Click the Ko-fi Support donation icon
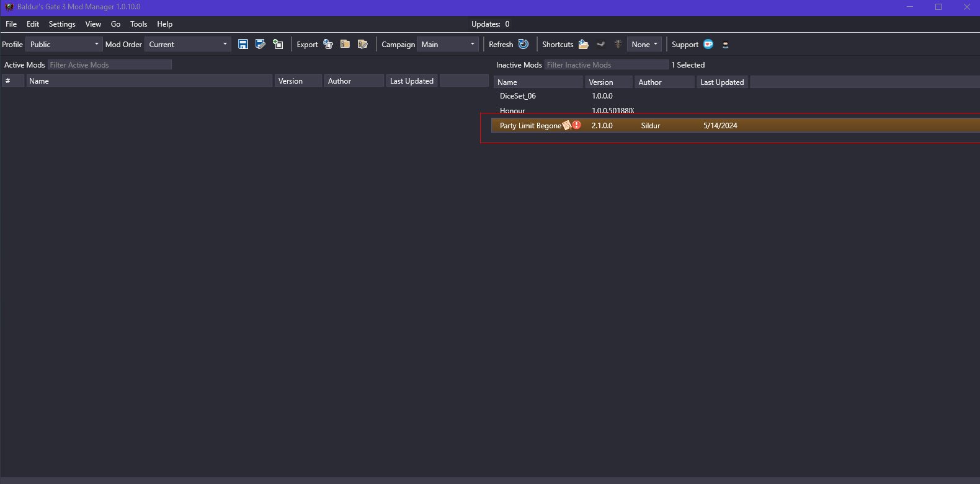The height and width of the screenshot is (484, 980). pos(708,44)
